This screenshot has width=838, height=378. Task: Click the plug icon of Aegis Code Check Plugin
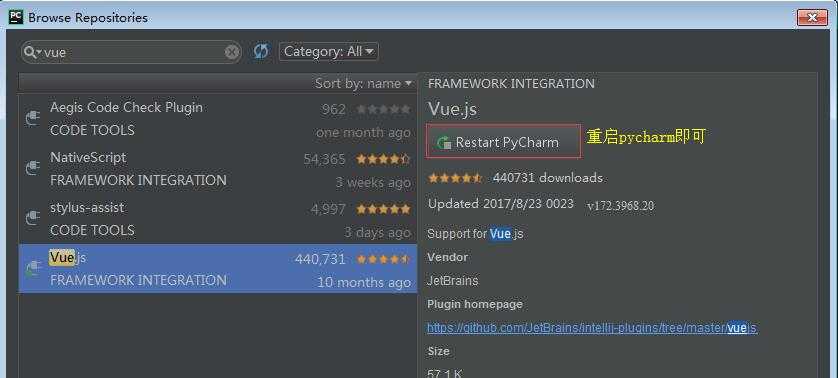(x=33, y=118)
